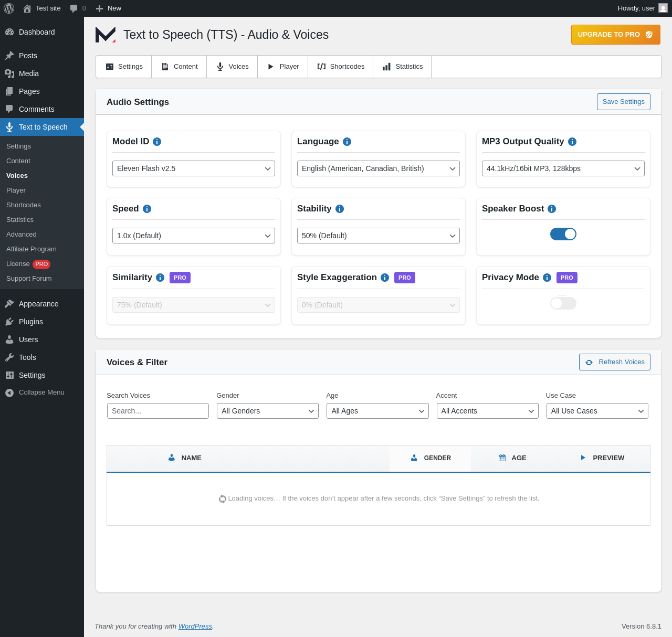Viewport: 672px width, 637px height.
Task: Select the Voices tab
Action: tap(232, 67)
